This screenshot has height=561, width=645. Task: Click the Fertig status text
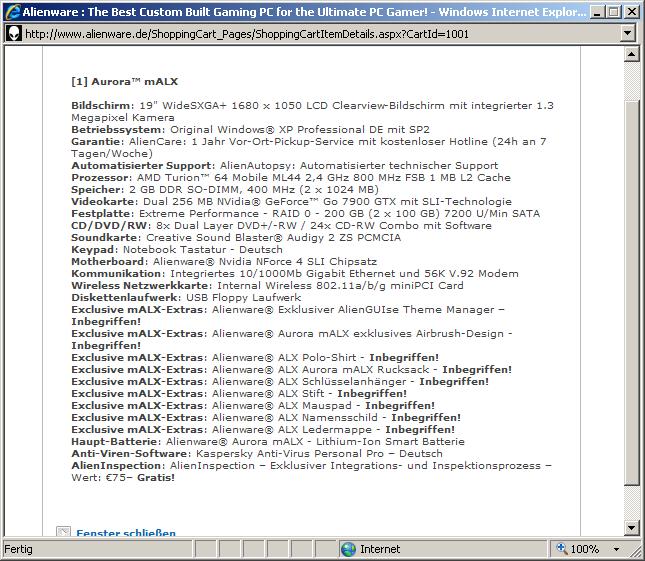(19, 549)
